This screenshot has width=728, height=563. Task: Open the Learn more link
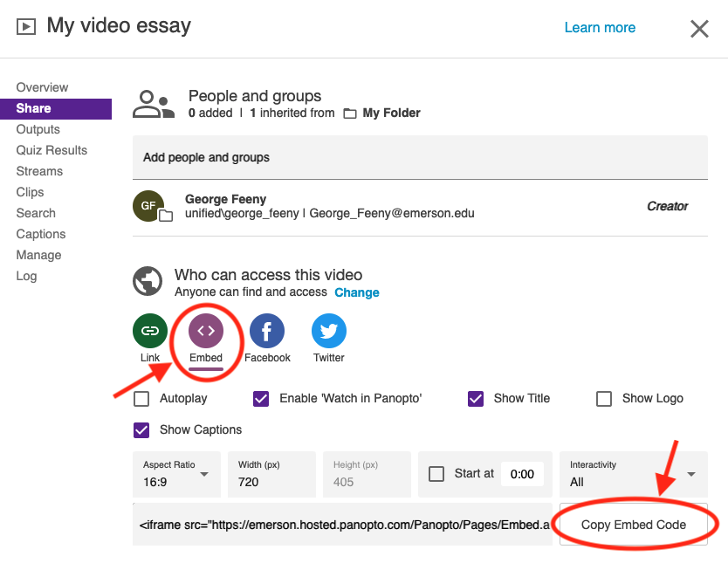coord(600,28)
